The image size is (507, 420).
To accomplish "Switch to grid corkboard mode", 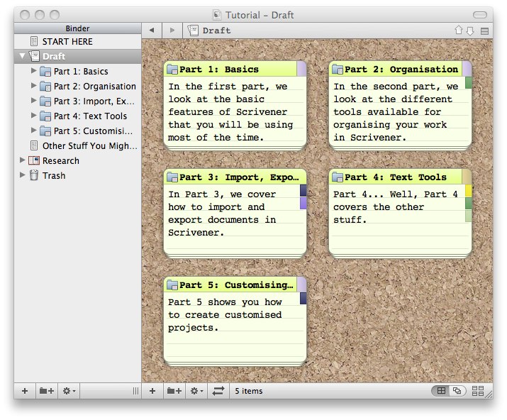I will pyautogui.click(x=441, y=390).
